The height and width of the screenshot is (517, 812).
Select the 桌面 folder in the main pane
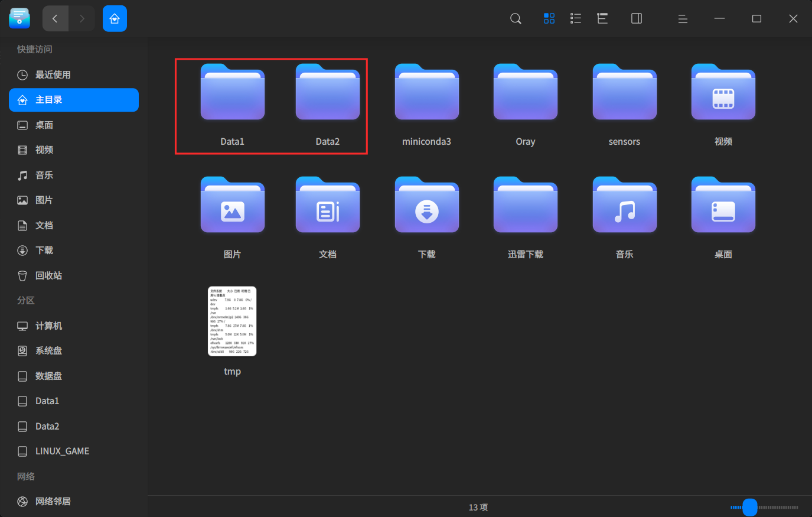click(723, 204)
